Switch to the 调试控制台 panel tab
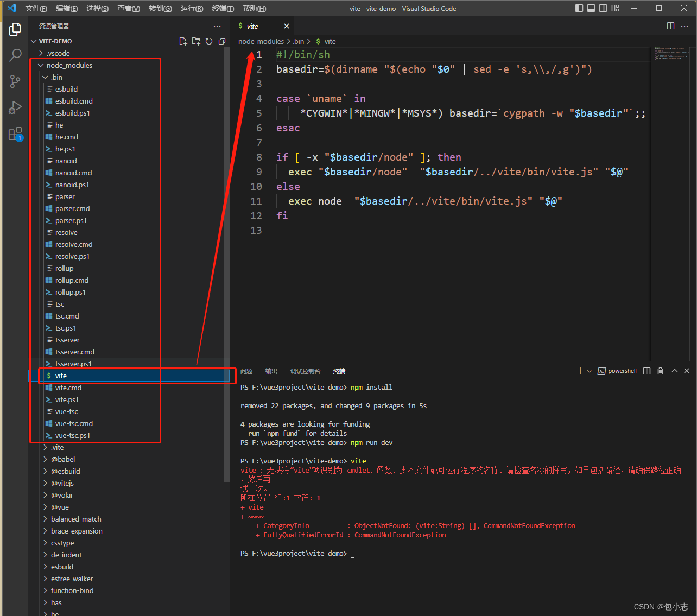This screenshot has width=697, height=616. [x=305, y=371]
